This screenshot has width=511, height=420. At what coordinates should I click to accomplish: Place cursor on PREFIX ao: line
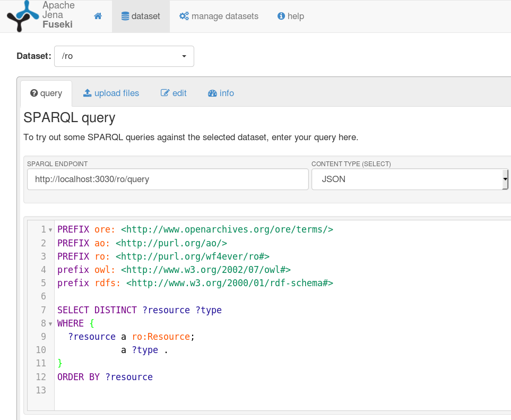point(142,243)
